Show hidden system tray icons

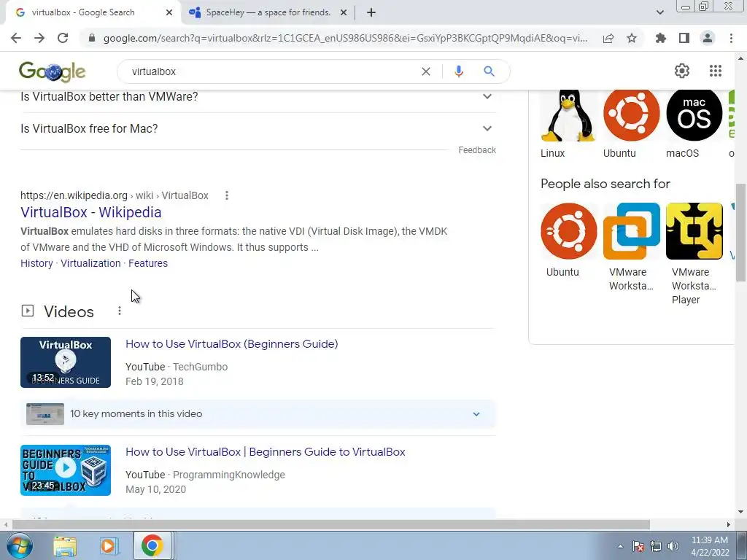click(620, 546)
